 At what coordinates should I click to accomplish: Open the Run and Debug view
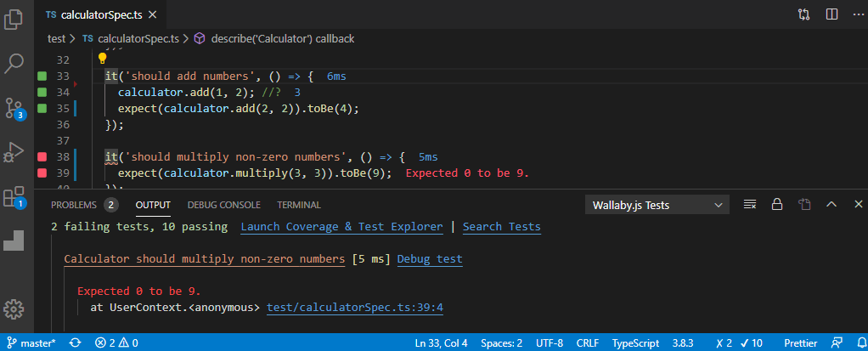click(x=14, y=153)
